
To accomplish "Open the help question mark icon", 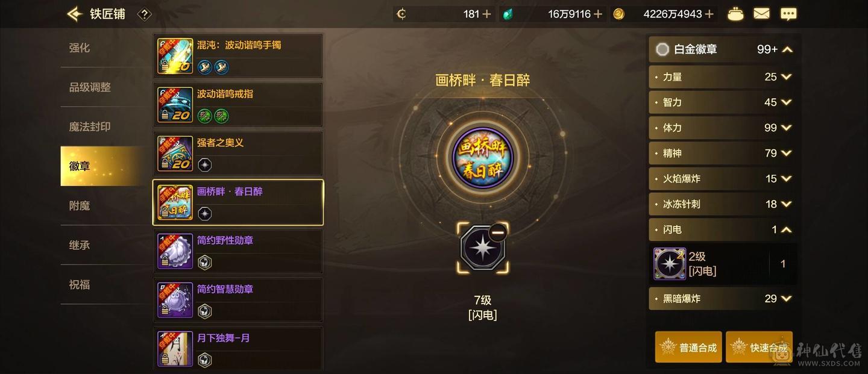I will 144,14.
